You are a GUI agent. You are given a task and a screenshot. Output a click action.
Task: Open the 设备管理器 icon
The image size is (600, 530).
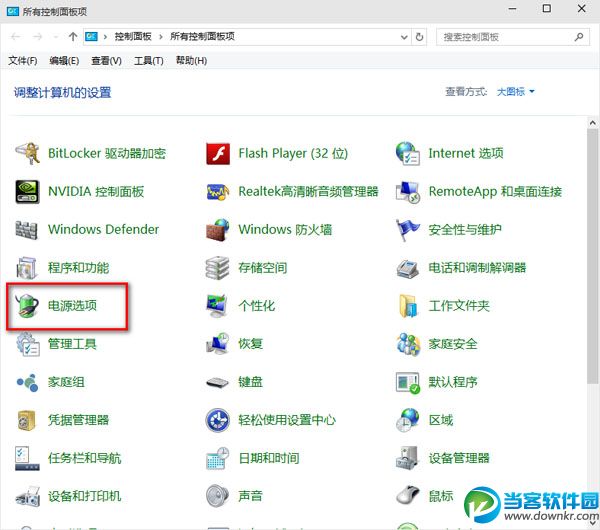(x=407, y=458)
